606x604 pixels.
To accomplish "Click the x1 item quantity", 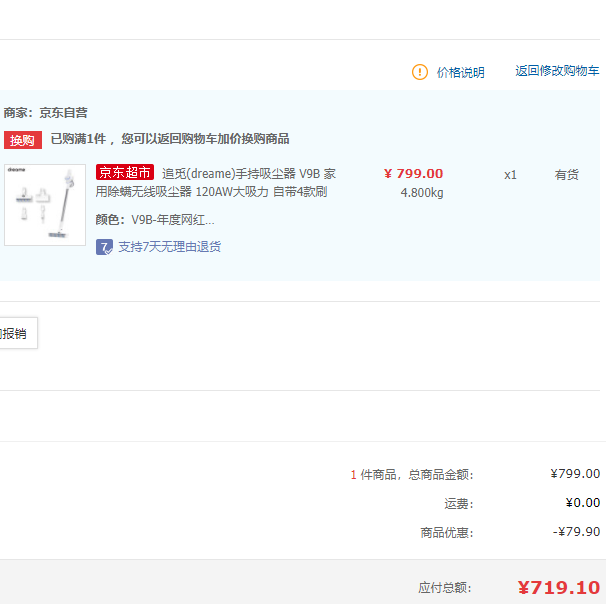I will [510, 174].
